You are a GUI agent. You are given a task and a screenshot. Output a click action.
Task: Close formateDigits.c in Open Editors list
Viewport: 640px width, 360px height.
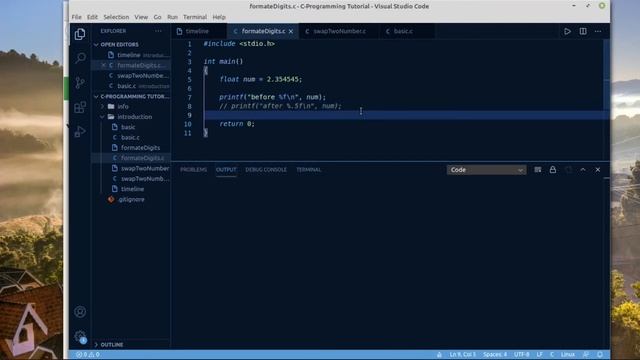point(104,65)
